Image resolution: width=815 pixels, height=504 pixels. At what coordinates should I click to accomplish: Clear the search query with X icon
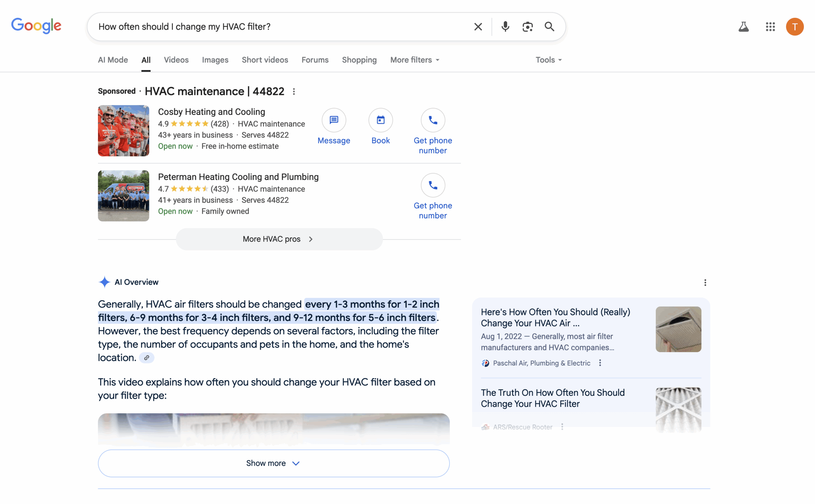coord(478,27)
